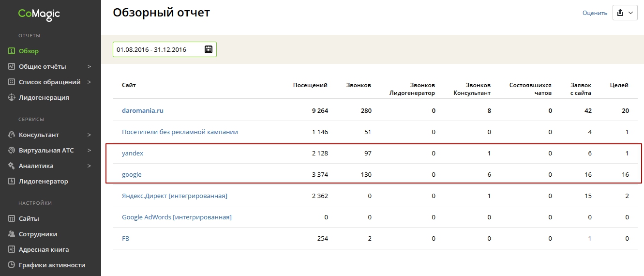Click FB's 254 visits value

click(322, 238)
